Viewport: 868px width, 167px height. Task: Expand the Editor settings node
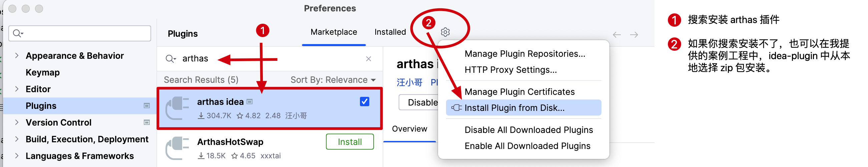[16, 89]
